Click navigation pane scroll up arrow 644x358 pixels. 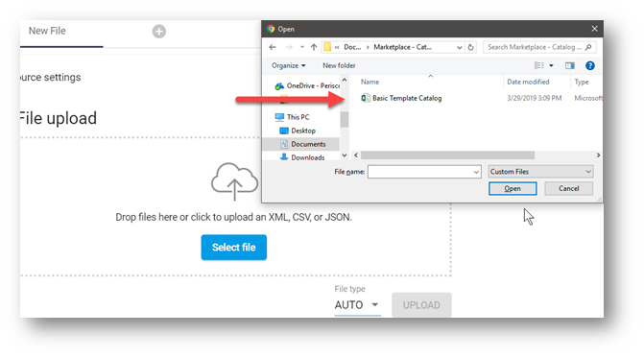pos(345,80)
